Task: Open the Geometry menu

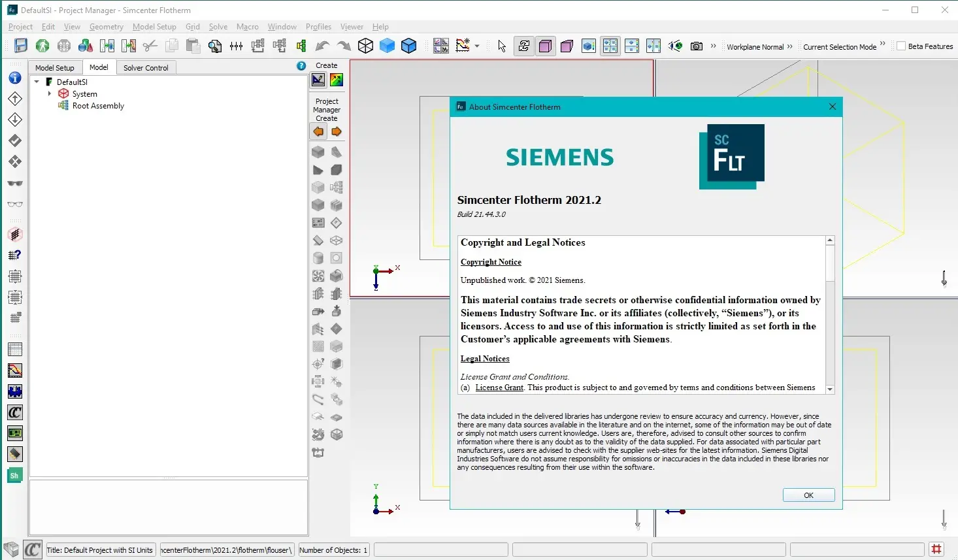Action: tap(106, 27)
